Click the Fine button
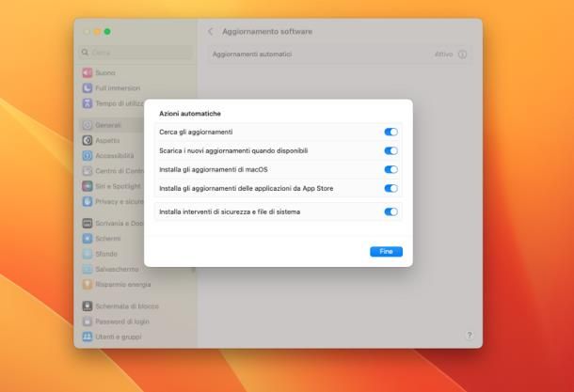Viewport: 574px width, 392px height. click(386, 252)
